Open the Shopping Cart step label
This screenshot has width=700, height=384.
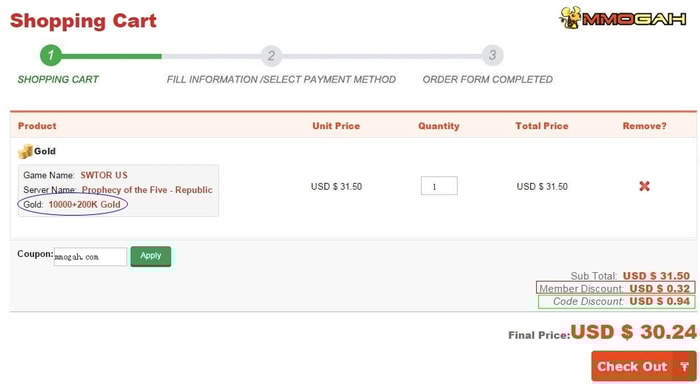click(58, 79)
